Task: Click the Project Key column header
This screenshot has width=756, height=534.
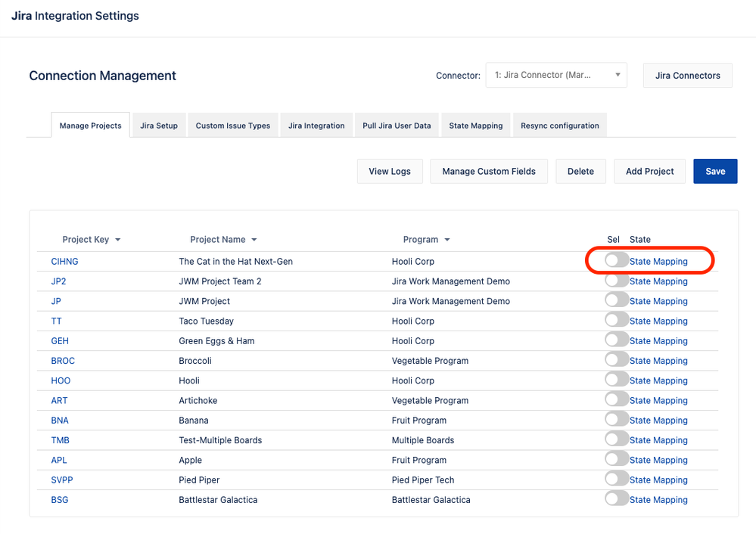Action: [86, 240]
